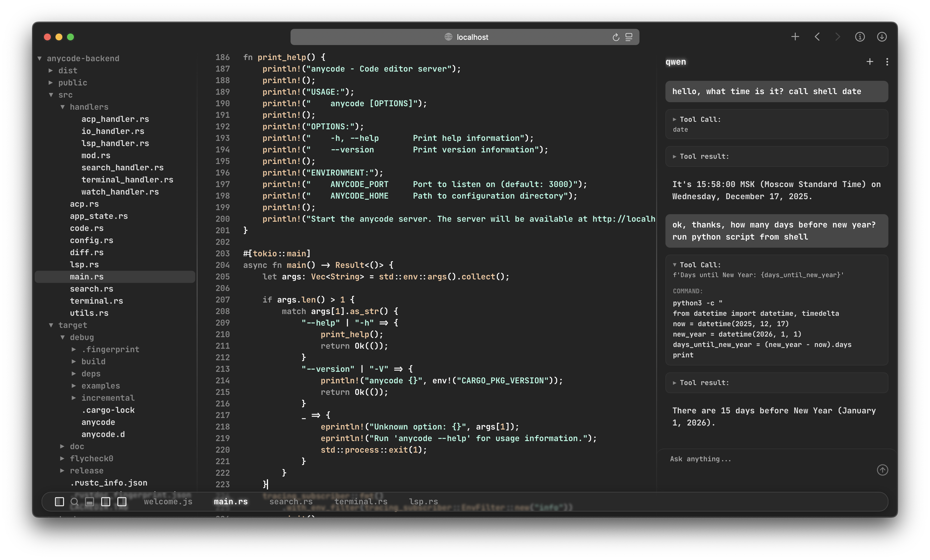Open watch_handler.rs file
Screen dimensions: 930x560
(x=120, y=192)
